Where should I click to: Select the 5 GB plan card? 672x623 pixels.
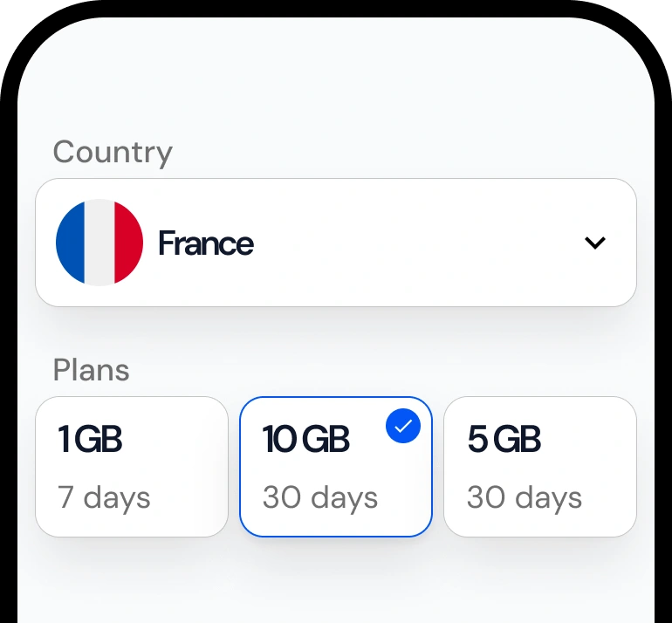[x=539, y=467]
